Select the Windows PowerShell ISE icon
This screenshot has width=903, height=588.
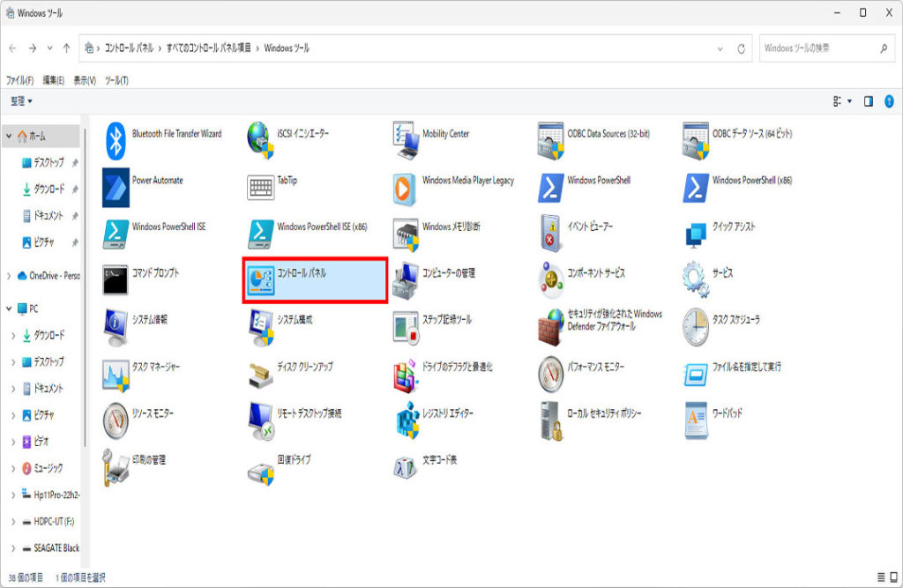pos(116,232)
